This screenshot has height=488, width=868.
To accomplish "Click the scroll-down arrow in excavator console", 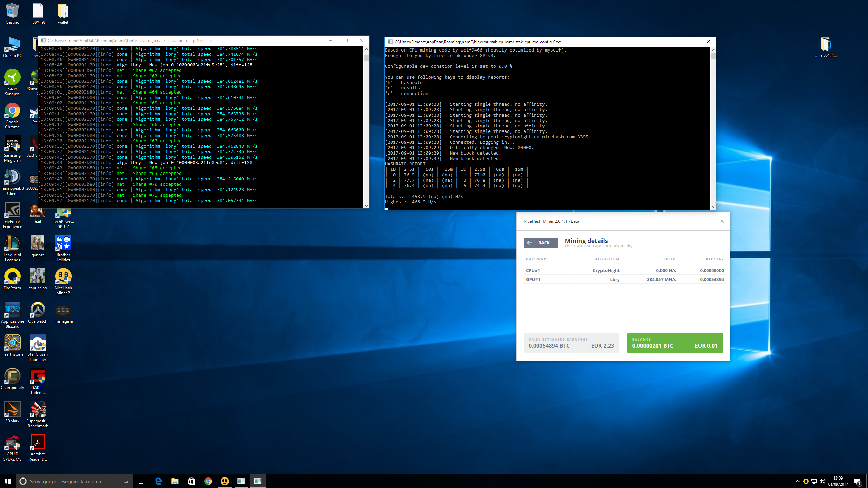I will pos(366,205).
